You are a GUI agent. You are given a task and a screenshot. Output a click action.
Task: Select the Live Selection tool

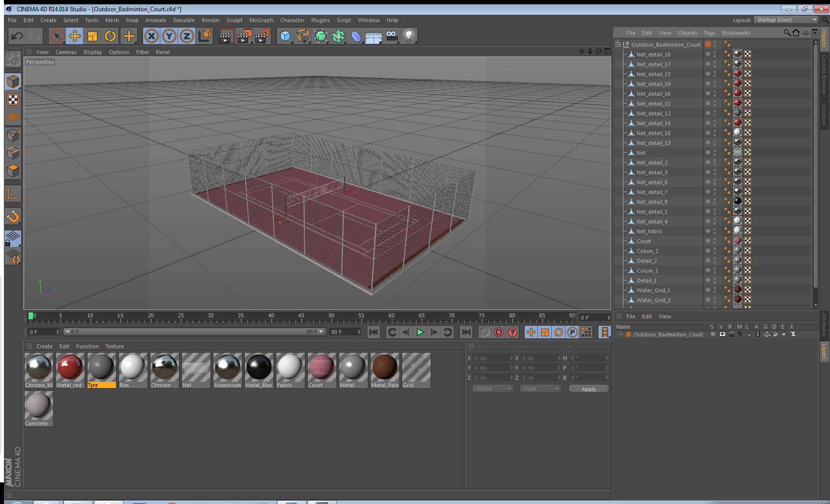57,36
